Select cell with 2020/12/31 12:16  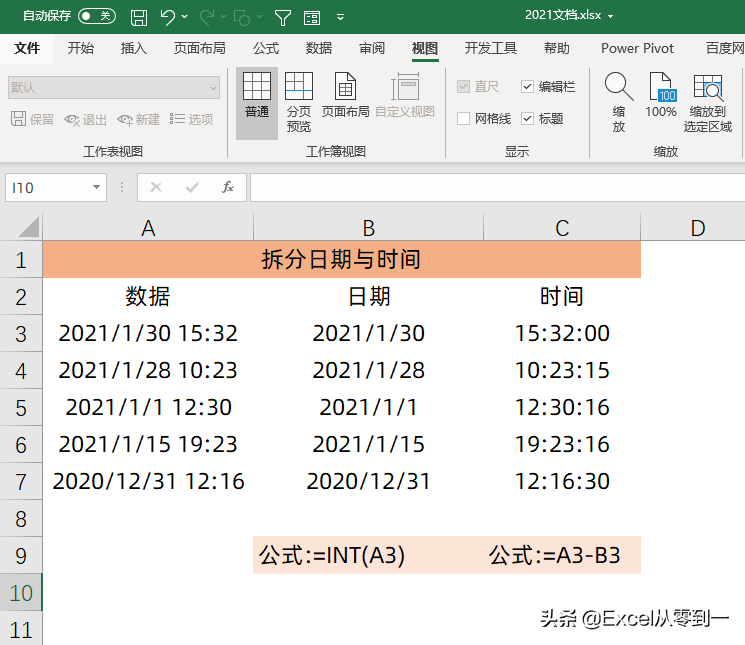tap(148, 482)
